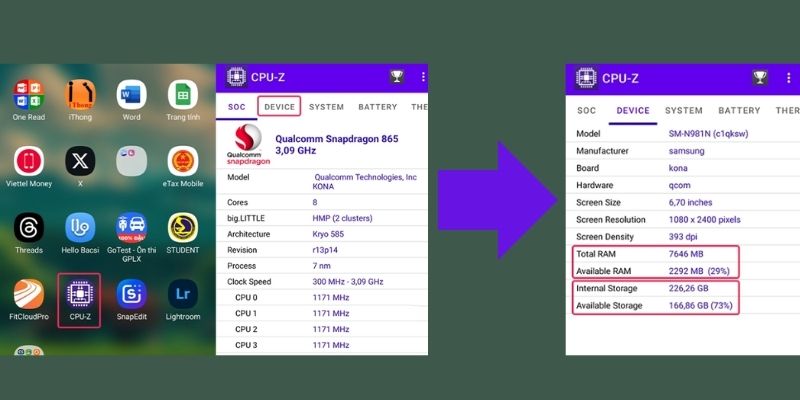800x400 pixels.
Task: Switch to SYSTEM tab in right CPU-Z window
Action: point(684,111)
